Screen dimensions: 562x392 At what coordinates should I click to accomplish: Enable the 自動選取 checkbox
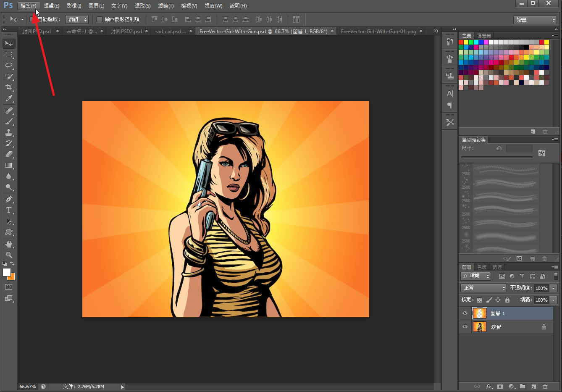[32, 19]
